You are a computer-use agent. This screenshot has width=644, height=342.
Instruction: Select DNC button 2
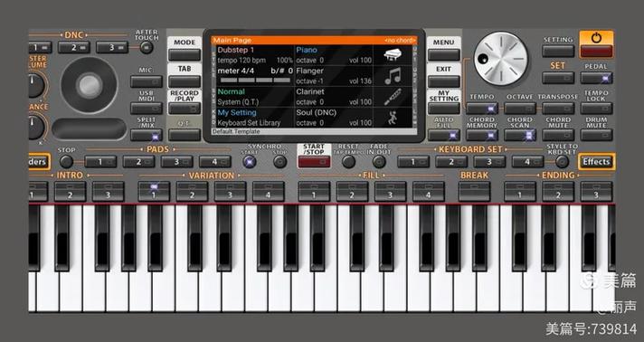(x=74, y=47)
